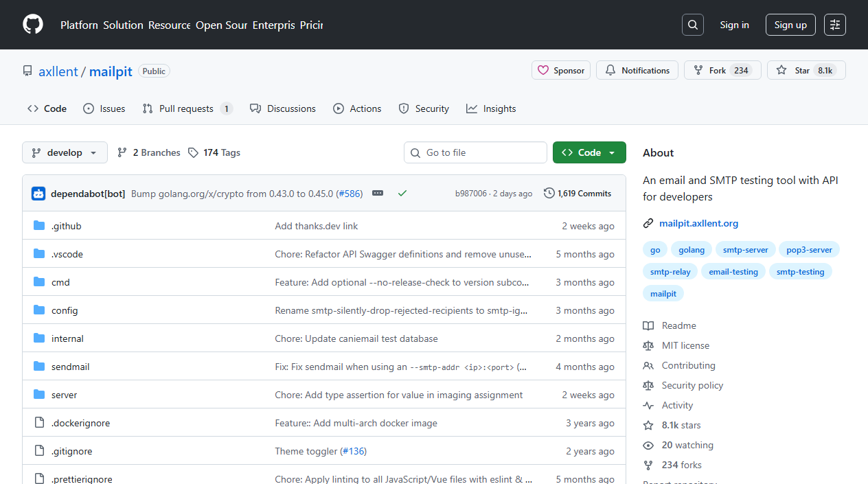The width and height of the screenshot is (868, 484).
Task: Open the header appearance settings icon
Action: click(835, 25)
